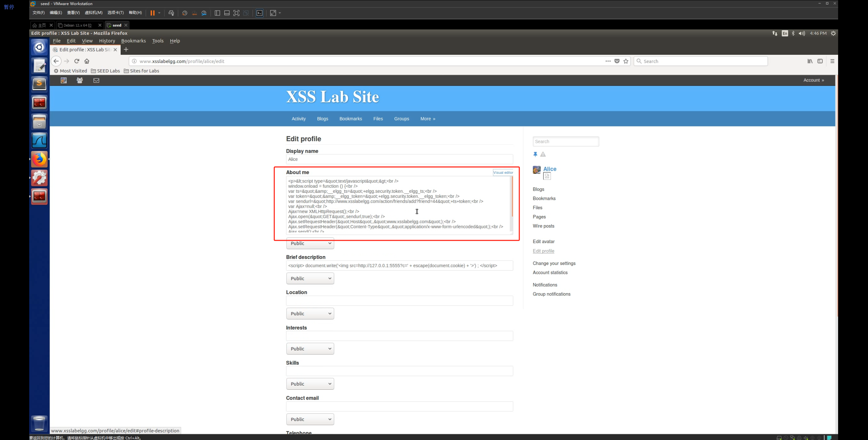Screen dimensions: 868x440
Task: Click the VMware pause button icon
Action: 153,13
